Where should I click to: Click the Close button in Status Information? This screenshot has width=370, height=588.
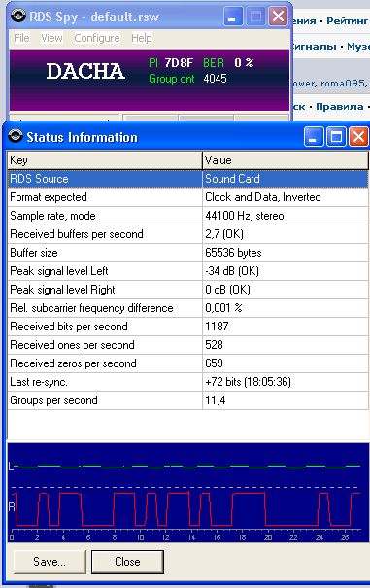127,562
